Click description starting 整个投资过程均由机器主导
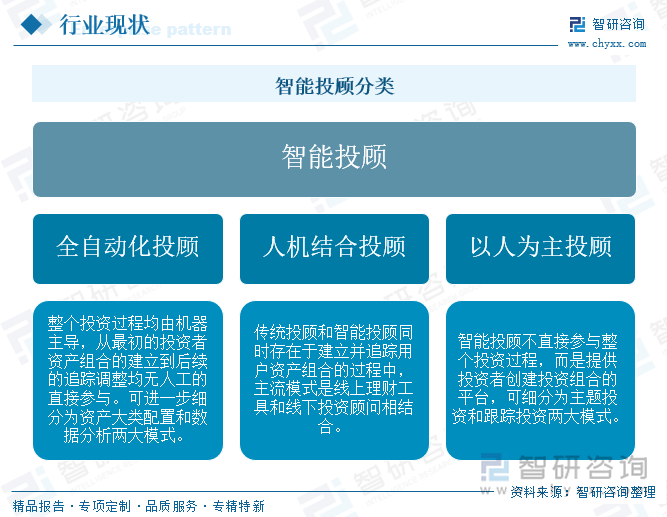The height and width of the screenshot is (517, 667). 128,380
